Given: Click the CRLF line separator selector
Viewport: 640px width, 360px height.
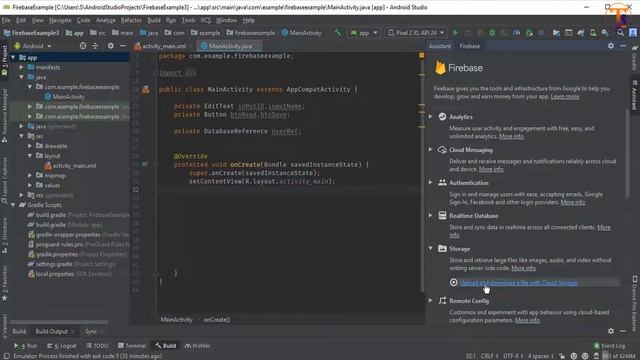Looking at the screenshot, I should (489, 356).
